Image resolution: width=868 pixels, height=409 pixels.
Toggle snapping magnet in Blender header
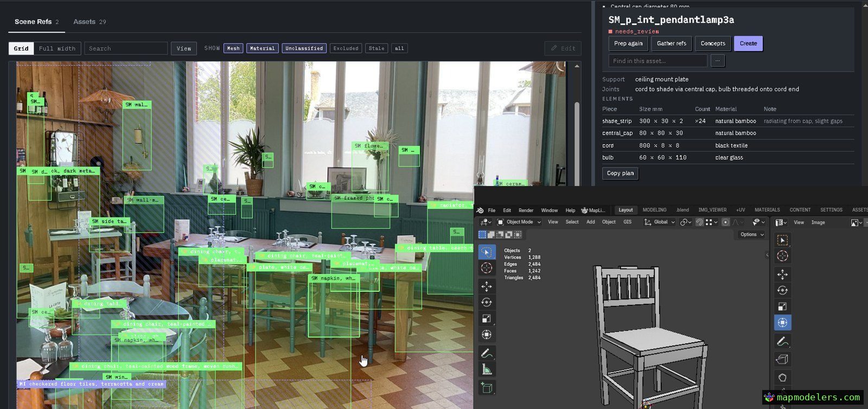(699, 222)
